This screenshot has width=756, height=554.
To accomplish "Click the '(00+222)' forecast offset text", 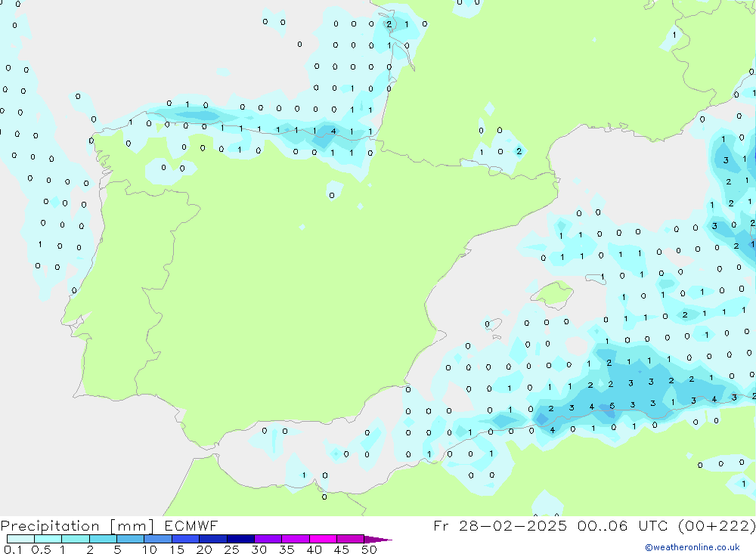I will point(717,525).
